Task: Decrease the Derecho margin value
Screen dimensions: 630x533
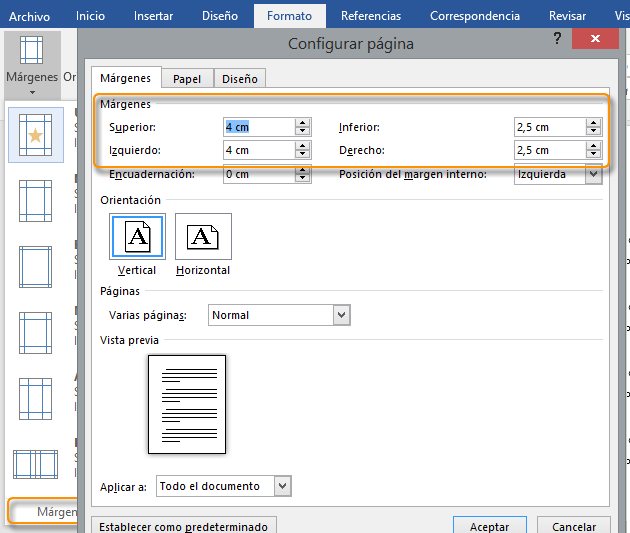Action: click(x=593, y=154)
